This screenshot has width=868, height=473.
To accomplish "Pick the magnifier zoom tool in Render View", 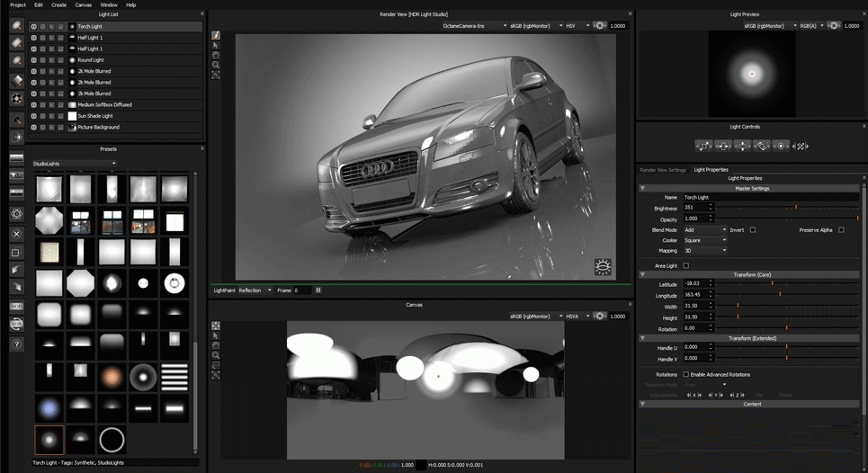I will tap(215, 65).
